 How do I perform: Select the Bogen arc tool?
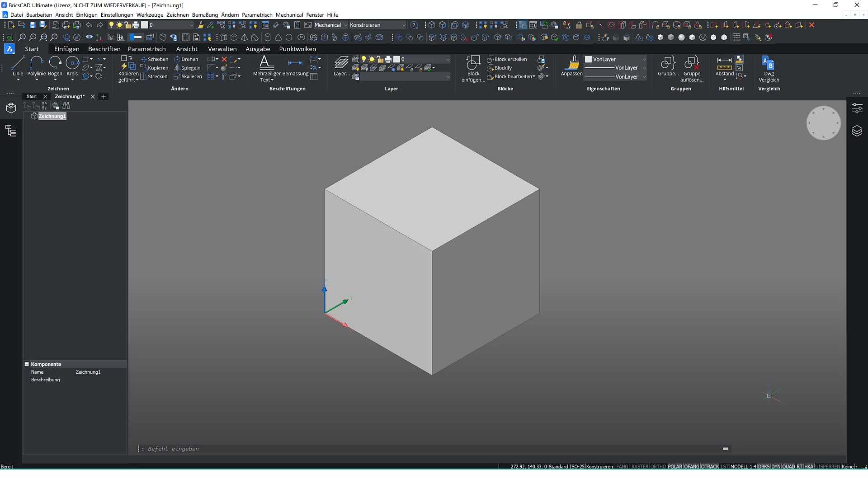coord(55,66)
